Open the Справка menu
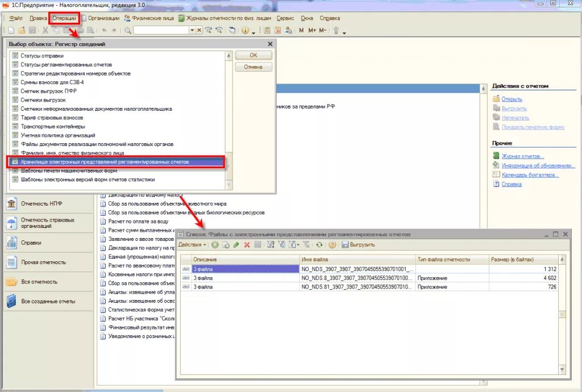 point(330,18)
